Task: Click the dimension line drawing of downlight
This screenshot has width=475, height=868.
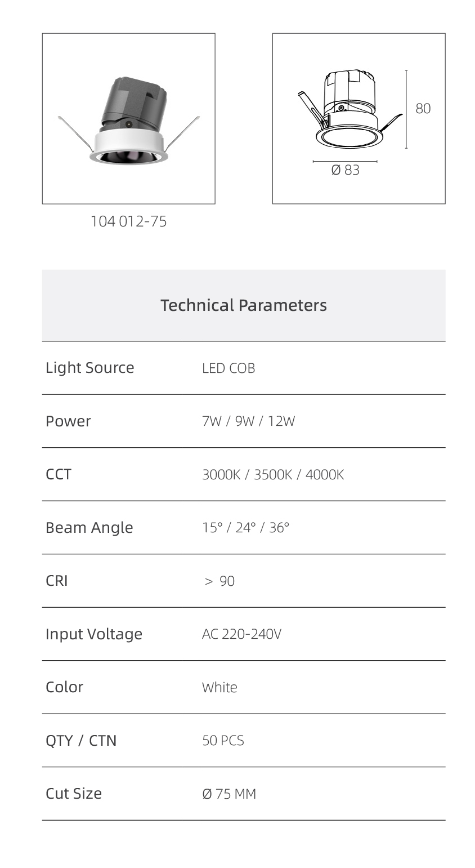Action: [359, 118]
